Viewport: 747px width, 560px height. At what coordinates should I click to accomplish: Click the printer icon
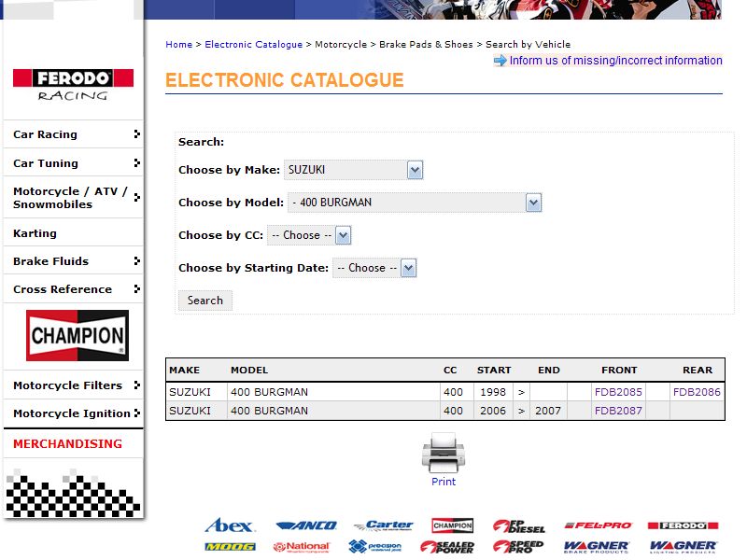click(443, 453)
